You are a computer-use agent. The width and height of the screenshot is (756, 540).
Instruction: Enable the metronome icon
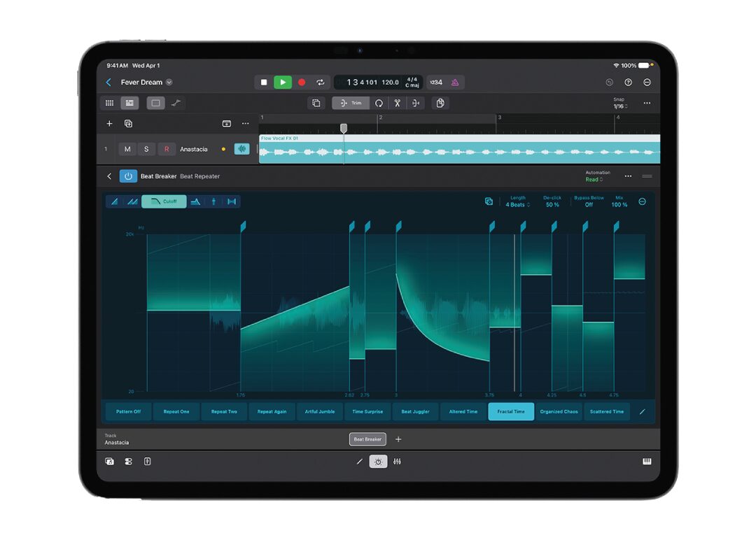click(x=455, y=83)
